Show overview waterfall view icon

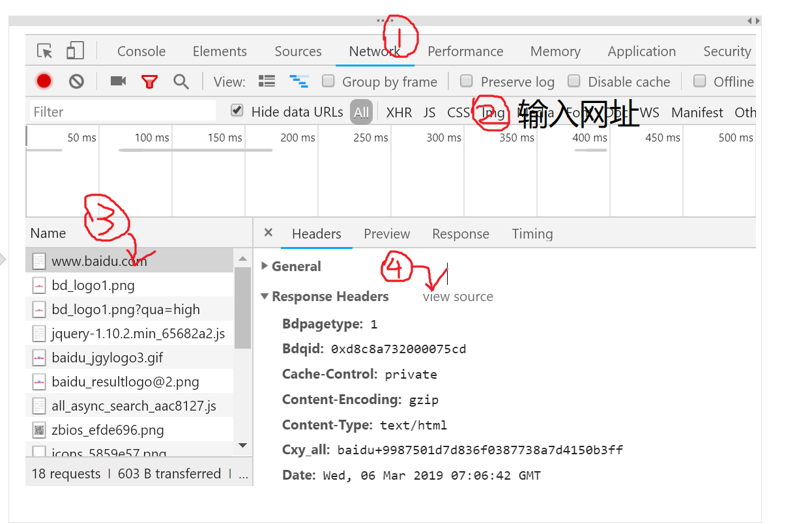[x=299, y=81]
